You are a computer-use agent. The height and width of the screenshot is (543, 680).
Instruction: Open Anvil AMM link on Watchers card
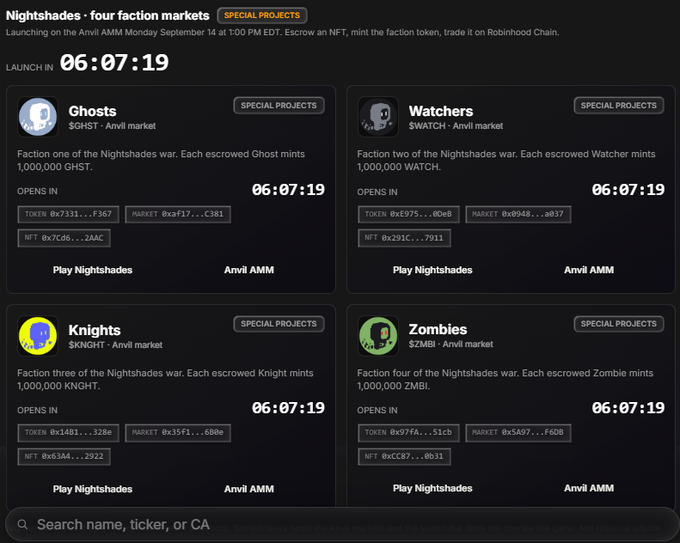tap(589, 270)
